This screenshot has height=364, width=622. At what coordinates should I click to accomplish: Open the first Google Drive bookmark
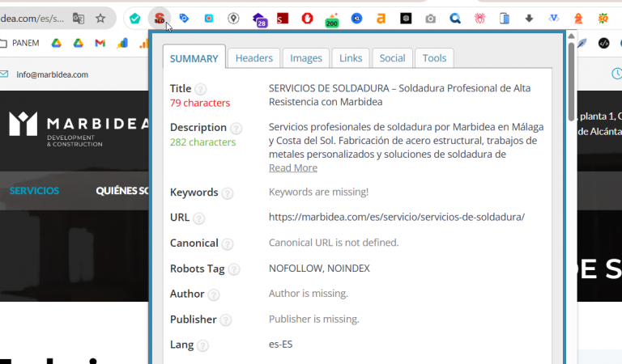57,43
